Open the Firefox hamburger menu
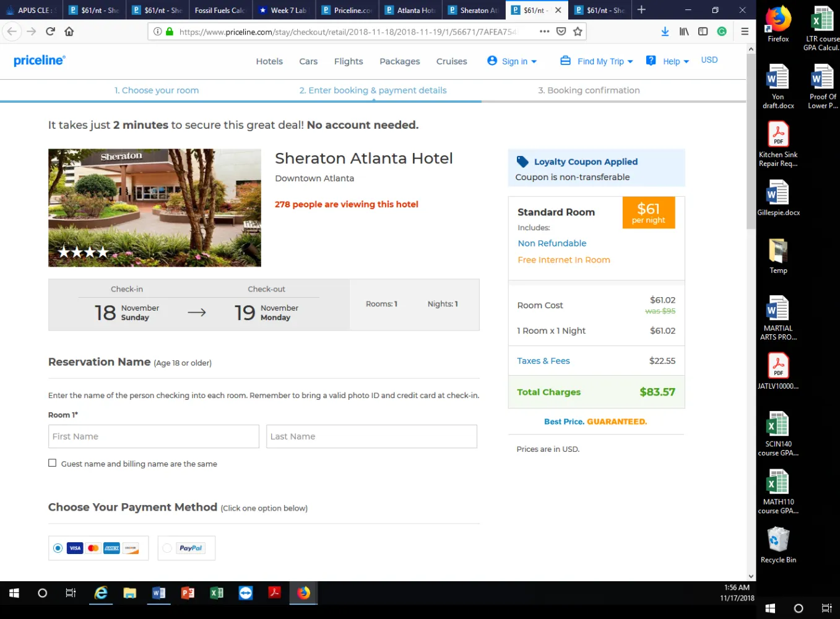This screenshot has width=840, height=619. pos(745,32)
